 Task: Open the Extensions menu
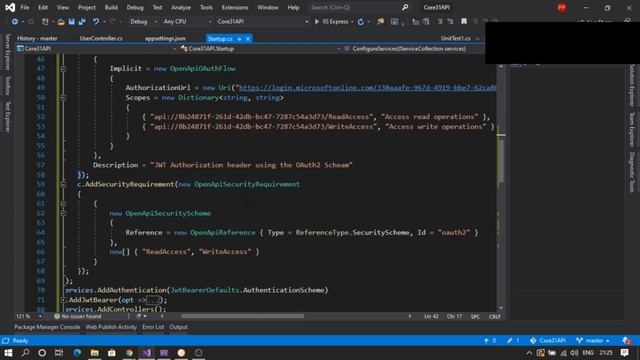click(x=235, y=7)
